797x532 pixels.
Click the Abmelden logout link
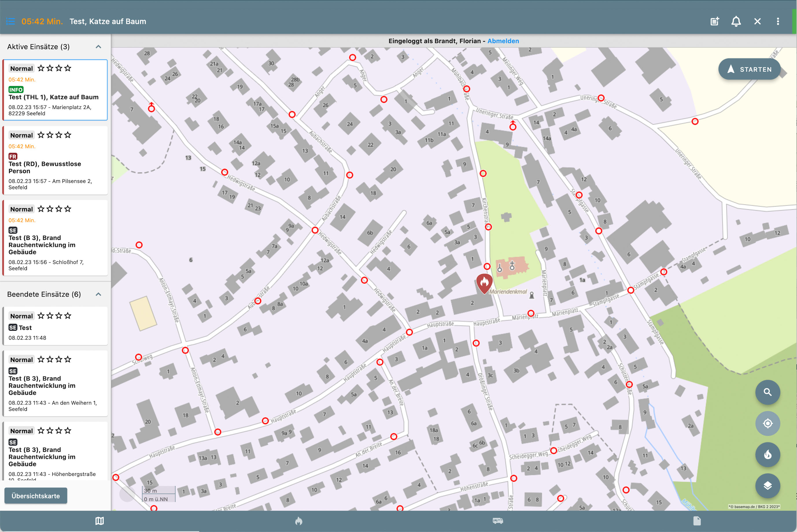point(503,41)
